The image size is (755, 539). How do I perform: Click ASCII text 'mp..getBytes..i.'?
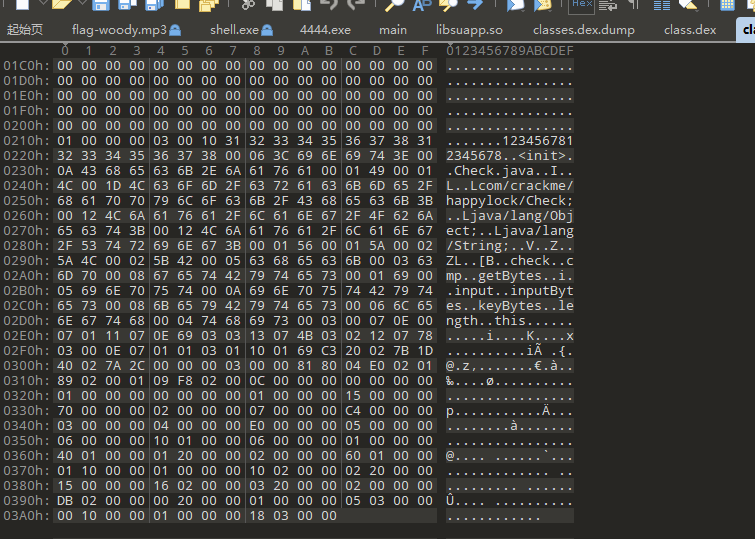[x=509, y=276]
